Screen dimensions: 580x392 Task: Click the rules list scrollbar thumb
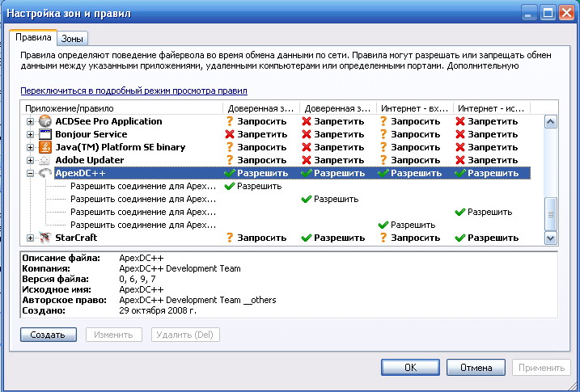[550, 214]
